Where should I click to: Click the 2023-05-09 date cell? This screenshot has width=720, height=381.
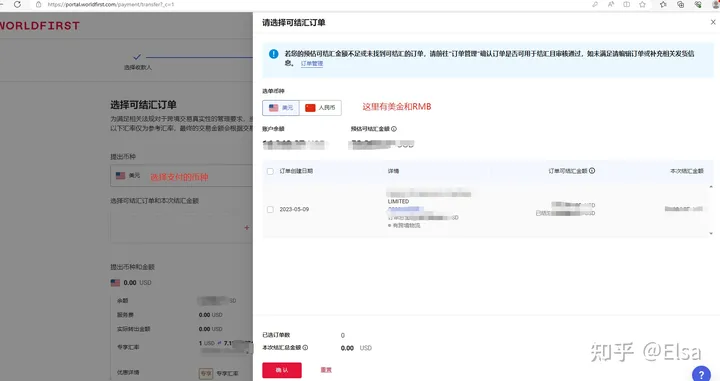(294, 209)
